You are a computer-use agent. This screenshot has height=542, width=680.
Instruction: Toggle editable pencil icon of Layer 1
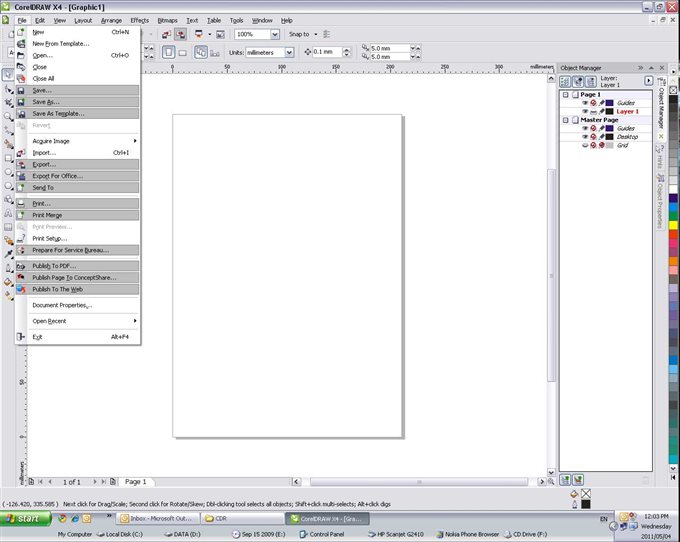pyautogui.click(x=602, y=111)
